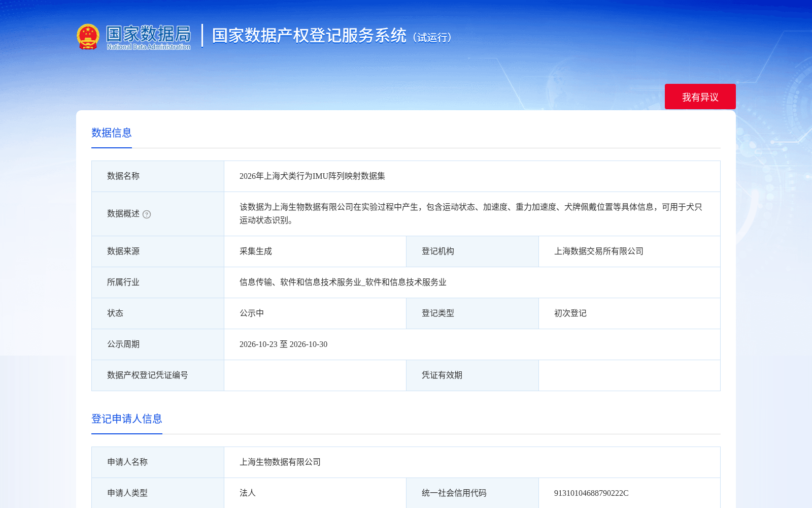Click the 初次登记 registration type value
Viewport: 812px width, 508px height.
click(x=570, y=313)
